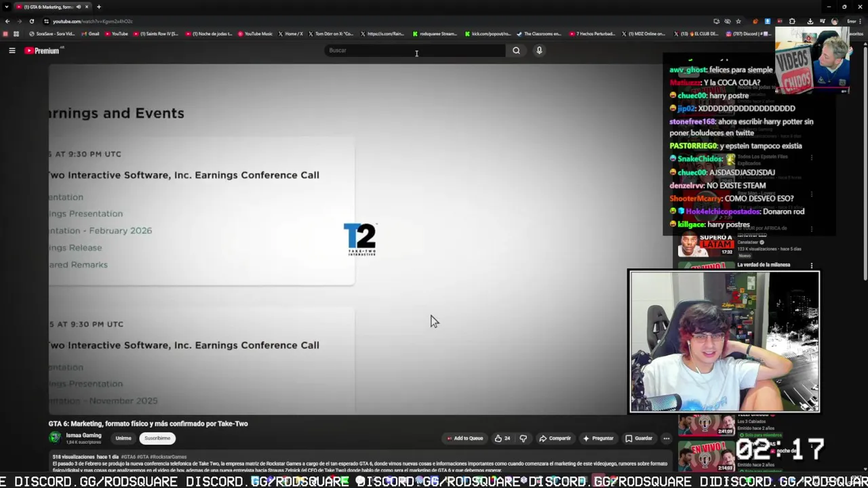Click the browser forward arrow
This screenshot has height=488, width=868.
(x=19, y=21)
